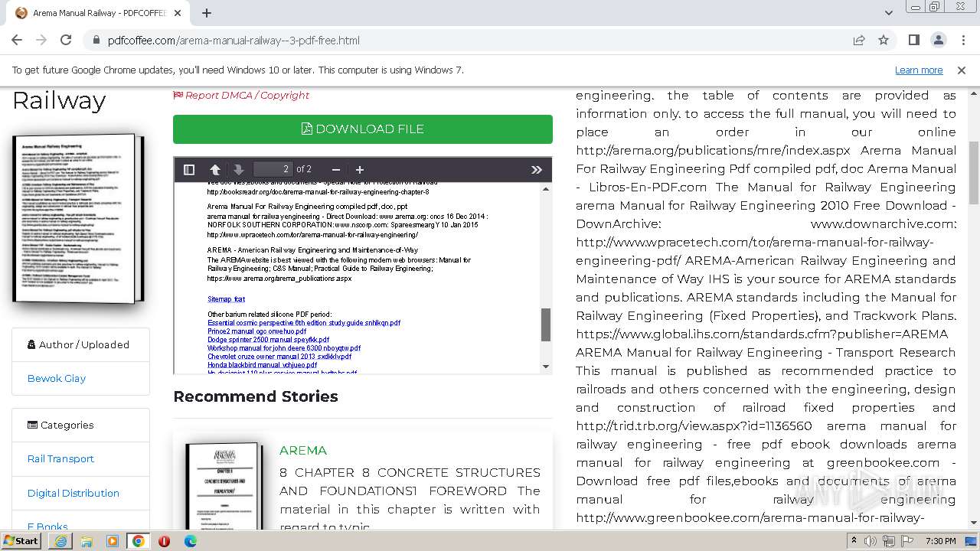Go to next page in PDF viewer
980x551 pixels.
238,169
